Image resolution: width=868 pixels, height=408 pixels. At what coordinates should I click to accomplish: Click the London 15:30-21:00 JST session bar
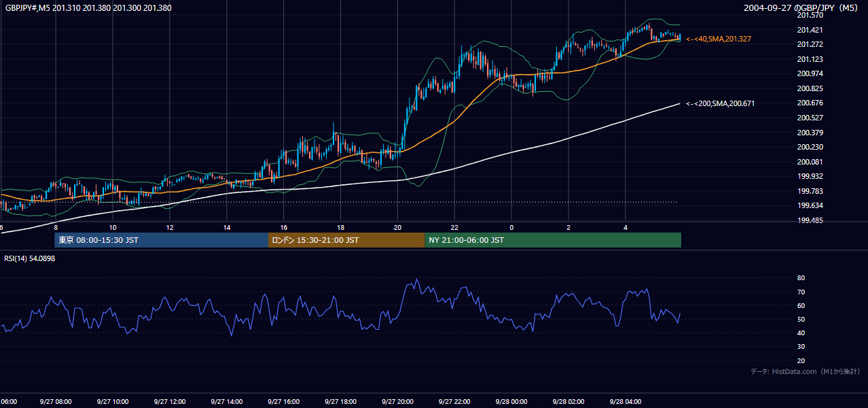click(346, 240)
